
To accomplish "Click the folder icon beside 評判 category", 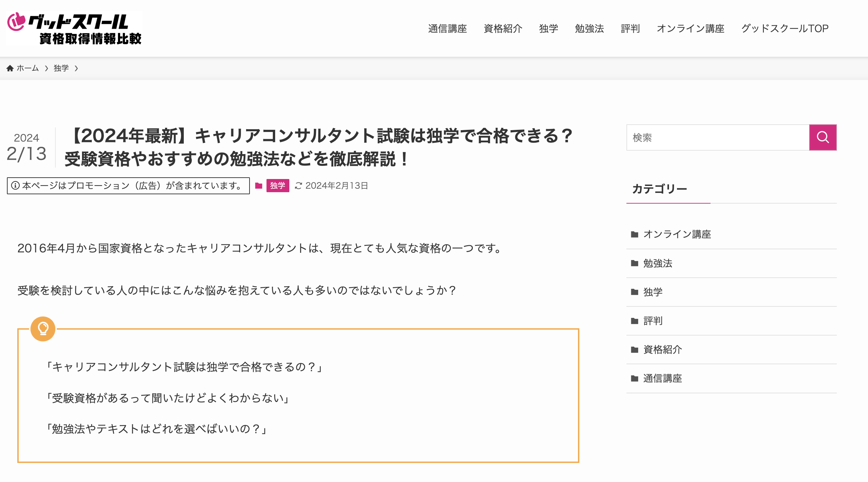I will (634, 321).
